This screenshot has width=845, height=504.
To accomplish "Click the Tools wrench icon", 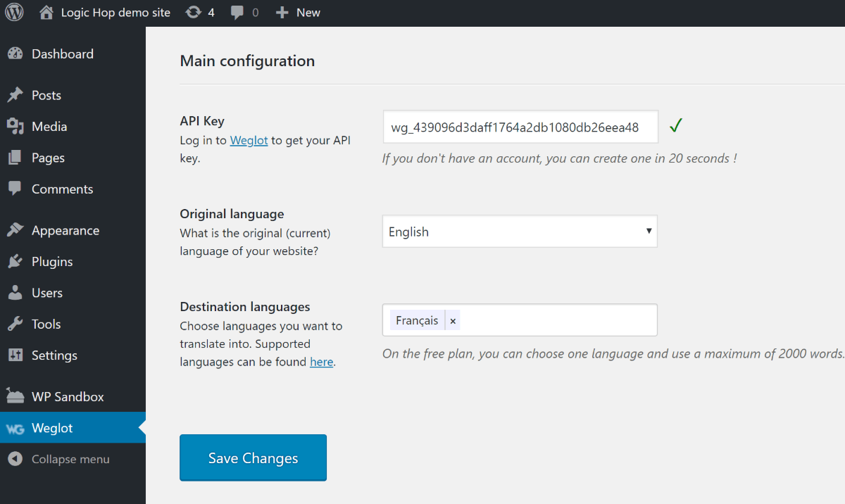I will point(15,324).
